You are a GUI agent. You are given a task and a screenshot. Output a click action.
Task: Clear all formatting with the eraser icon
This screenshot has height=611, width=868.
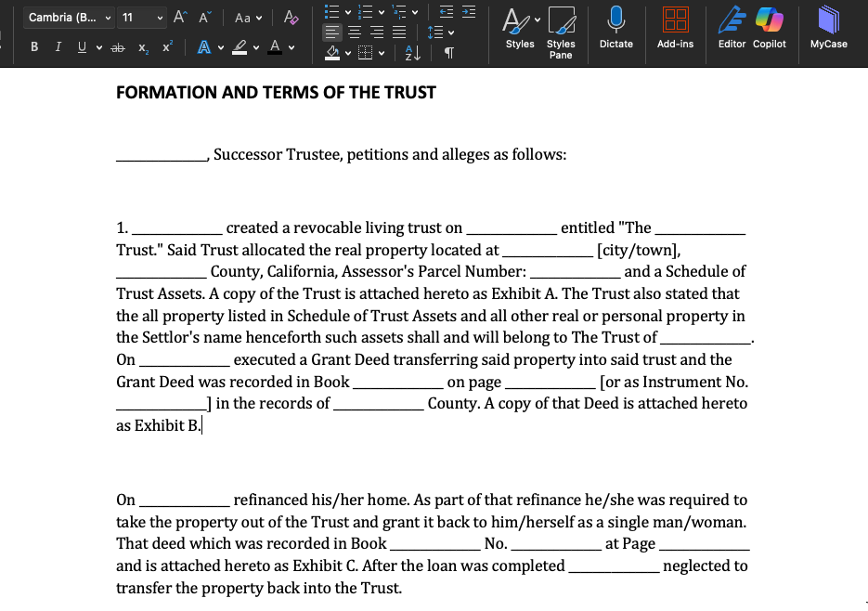291,18
